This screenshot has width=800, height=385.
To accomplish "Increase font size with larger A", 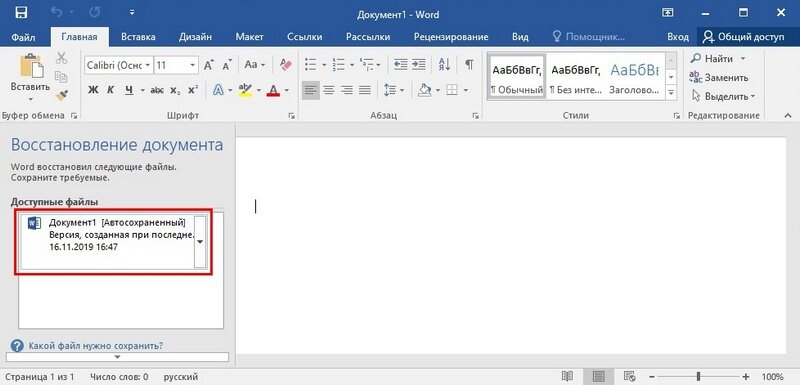I will click(x=208, y=65).
